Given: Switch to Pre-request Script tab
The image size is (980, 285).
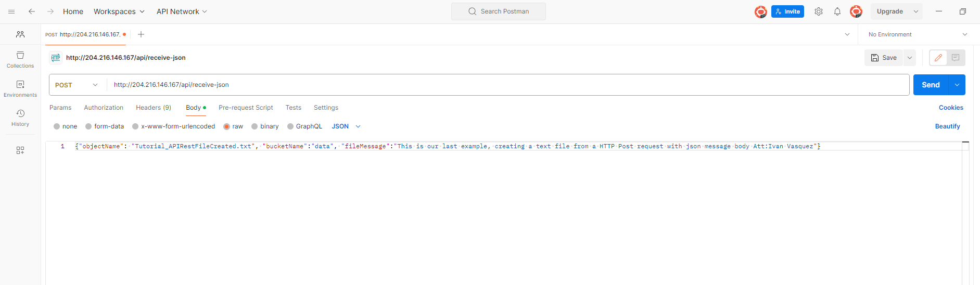Looking at the screenshot, I should coord(246,108).
